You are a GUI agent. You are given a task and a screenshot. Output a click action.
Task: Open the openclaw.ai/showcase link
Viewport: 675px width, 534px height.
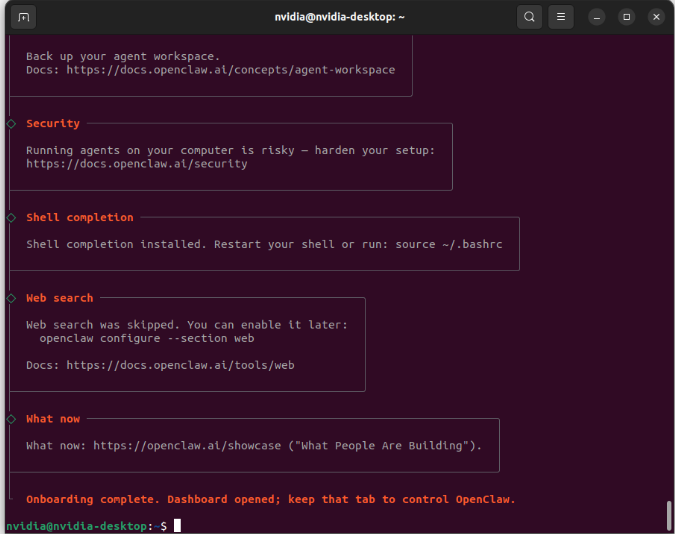pos(187,446)
